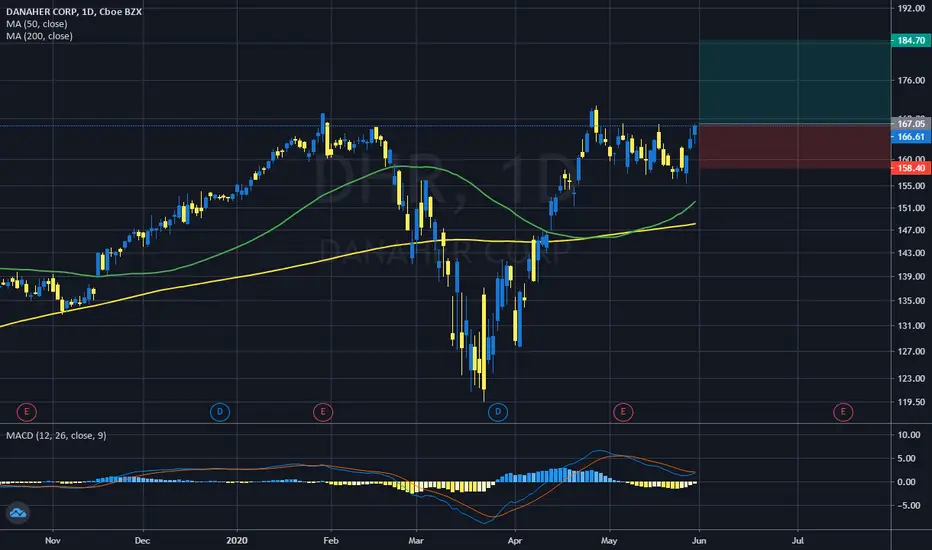The width and height of the screenshot is (932, 550).
Task: Click the Mar label on time axis
Action: point(415,540)
